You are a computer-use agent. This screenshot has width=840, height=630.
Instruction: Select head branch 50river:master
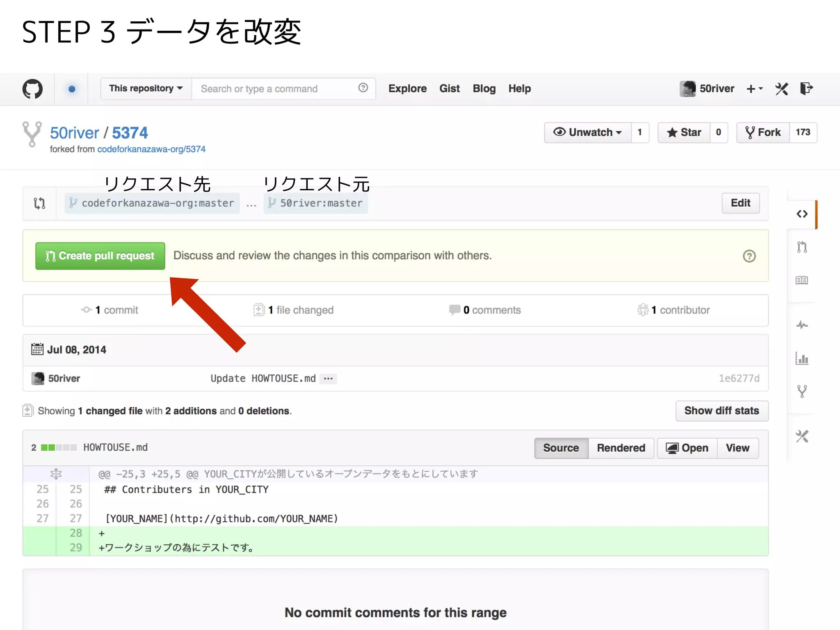(316, 203)
